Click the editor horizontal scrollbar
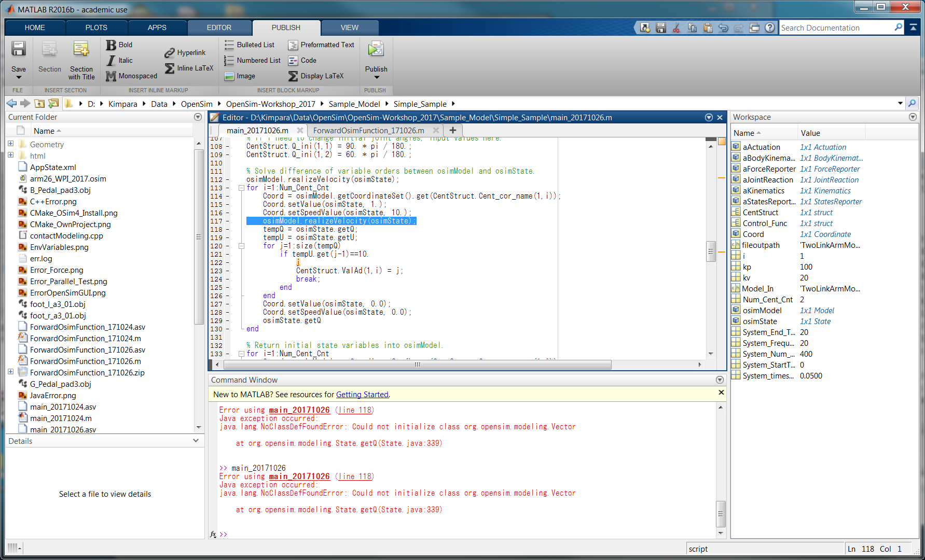Image resolution: width=925 pixels, height=560 pixels. (418, 365)
